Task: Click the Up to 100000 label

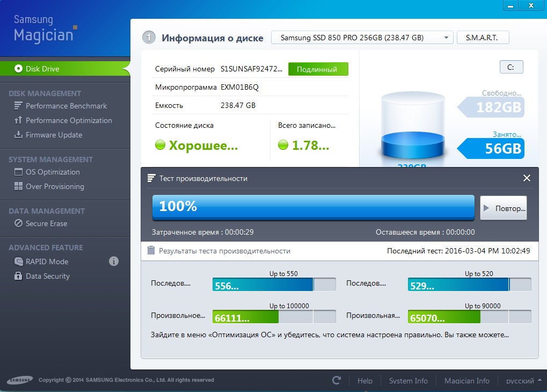Action: point(289,306)
